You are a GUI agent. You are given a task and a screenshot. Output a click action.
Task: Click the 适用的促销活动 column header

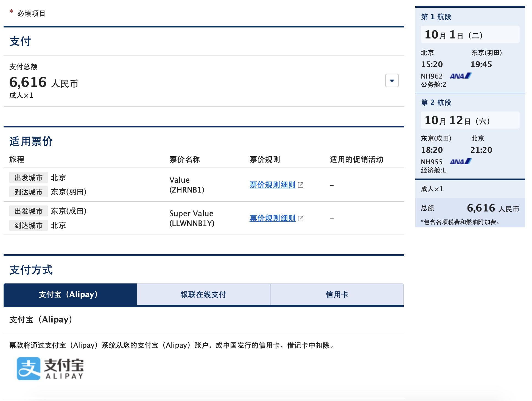click(356, 159)
